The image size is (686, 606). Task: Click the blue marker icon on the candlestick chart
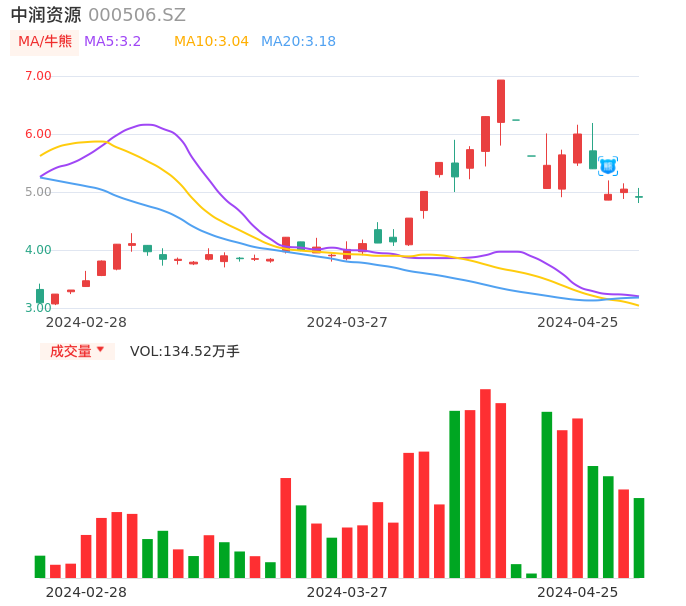(x=608, y=166)
